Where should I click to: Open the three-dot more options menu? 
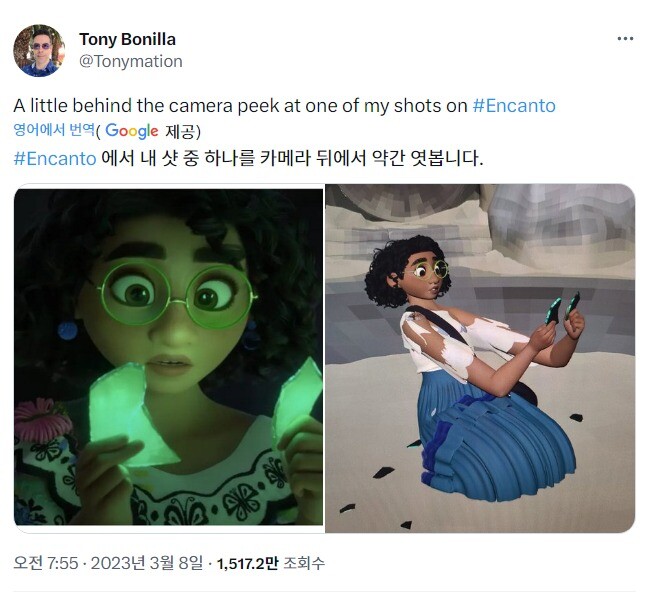point(625,39)
